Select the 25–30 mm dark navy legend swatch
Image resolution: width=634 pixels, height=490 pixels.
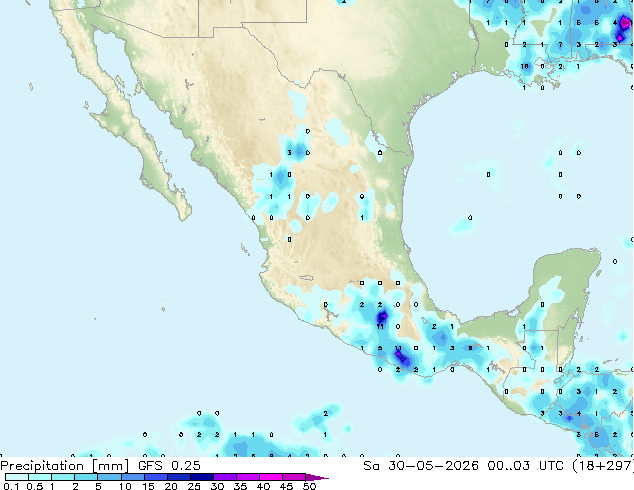202,477
